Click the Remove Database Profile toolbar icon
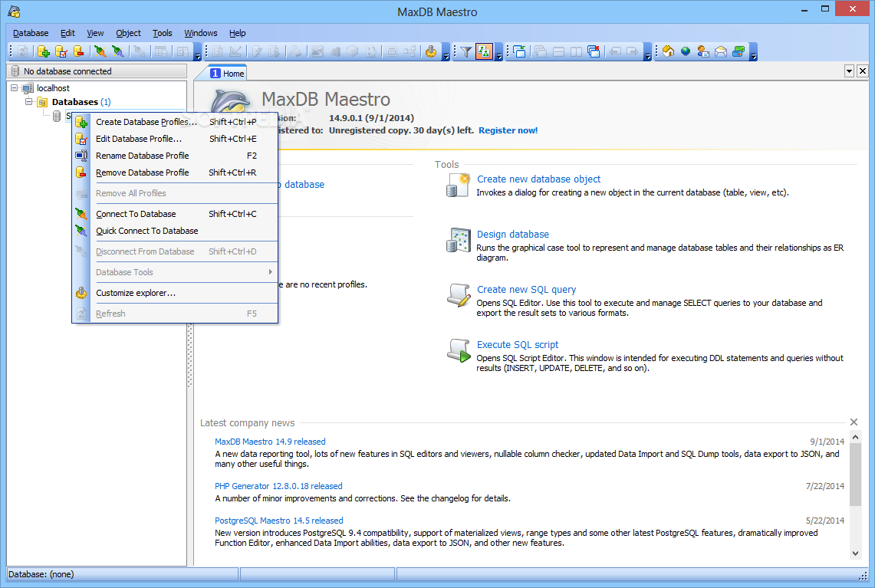 click(x=79, y=52)
